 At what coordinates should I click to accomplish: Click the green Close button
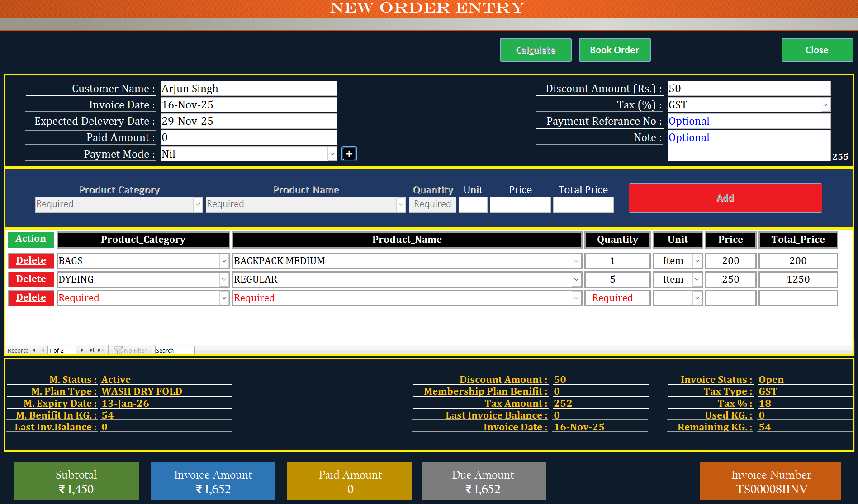(x=817, y=50)
